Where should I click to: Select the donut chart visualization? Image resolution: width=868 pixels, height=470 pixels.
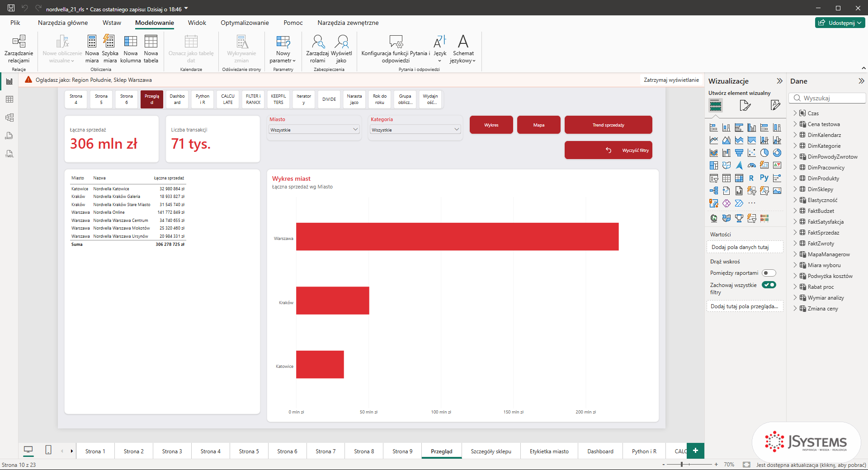point(777,153)
